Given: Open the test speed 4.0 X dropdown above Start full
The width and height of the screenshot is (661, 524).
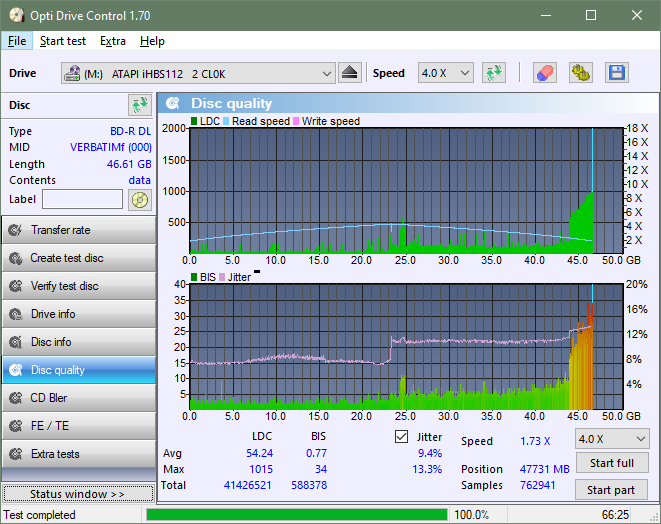Looking at the screenshot, I should coord(612,439).
